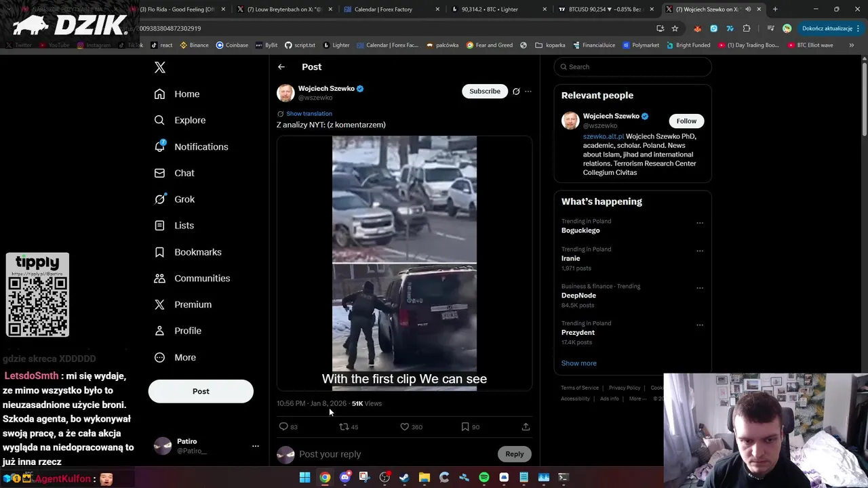Switch to Flo Rida Good Feeling tab
The height and width of the screenshot is (488, 868).
click(x=178, y=9)
